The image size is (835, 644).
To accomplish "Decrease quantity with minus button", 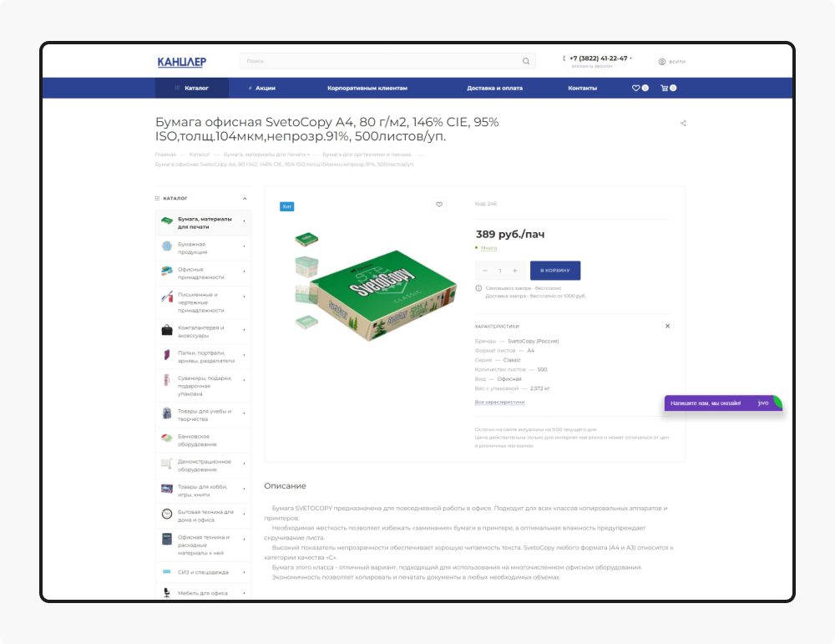I will tap(485, 271).
